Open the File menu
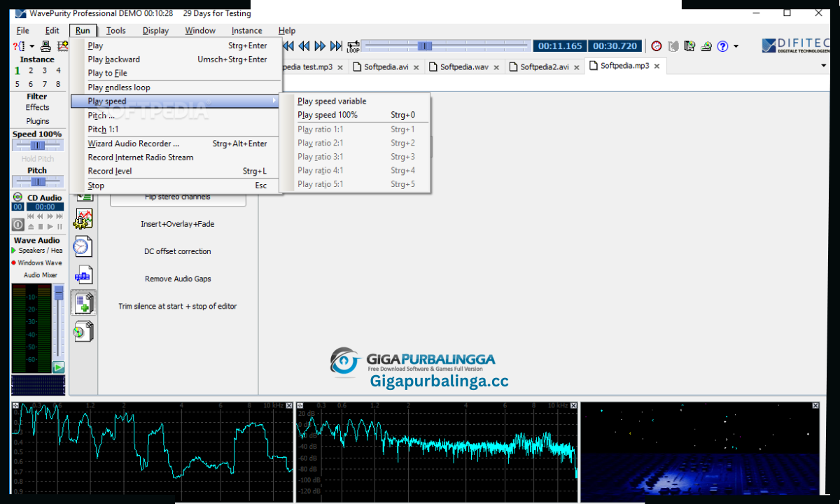Screen dimensions: 840x504 [22, 31]
